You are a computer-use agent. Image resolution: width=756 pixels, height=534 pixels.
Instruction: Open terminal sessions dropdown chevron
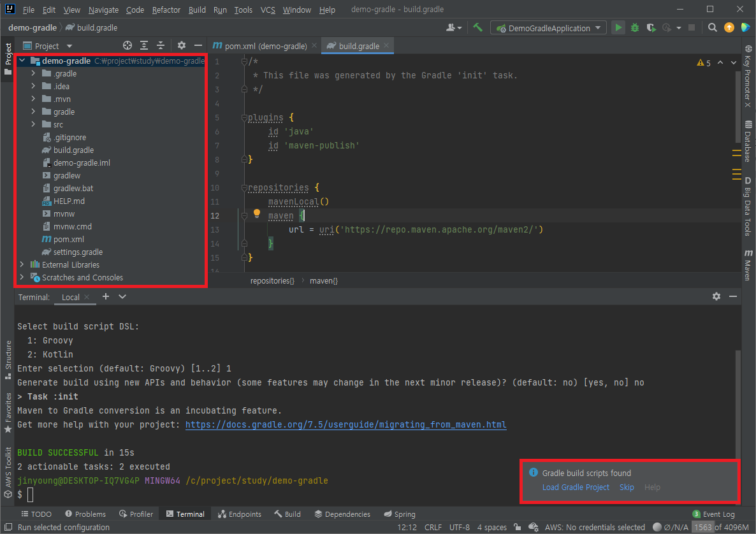[122, 296]
